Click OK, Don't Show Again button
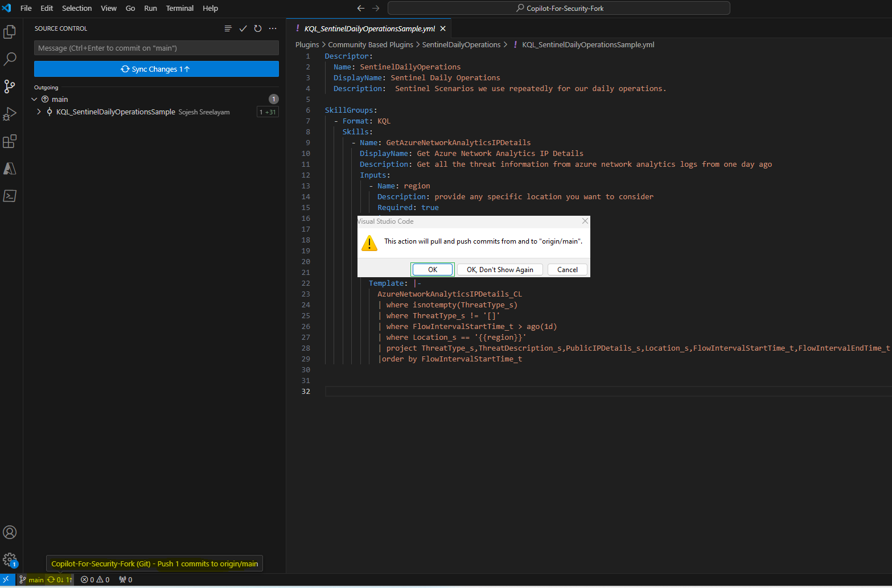The height and width of the screenshot is (588, 892). click(500, 270)
